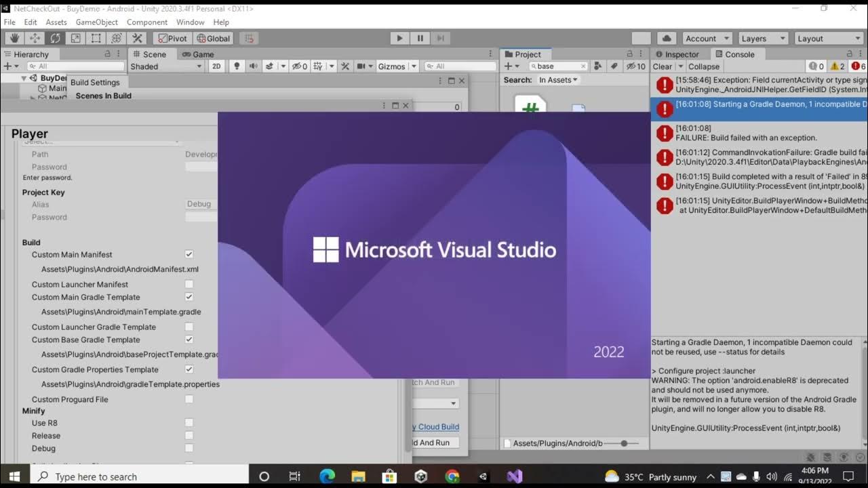Toggle console info messages count
868x488 pixels.
tap(816, 66)
